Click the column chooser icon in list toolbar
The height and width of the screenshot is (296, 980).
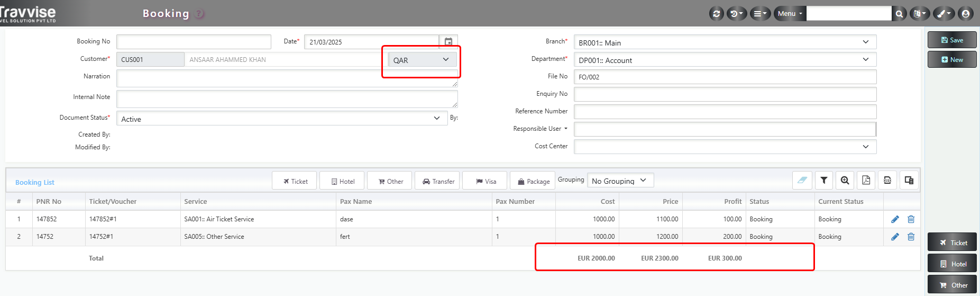[x=909, y=180]
